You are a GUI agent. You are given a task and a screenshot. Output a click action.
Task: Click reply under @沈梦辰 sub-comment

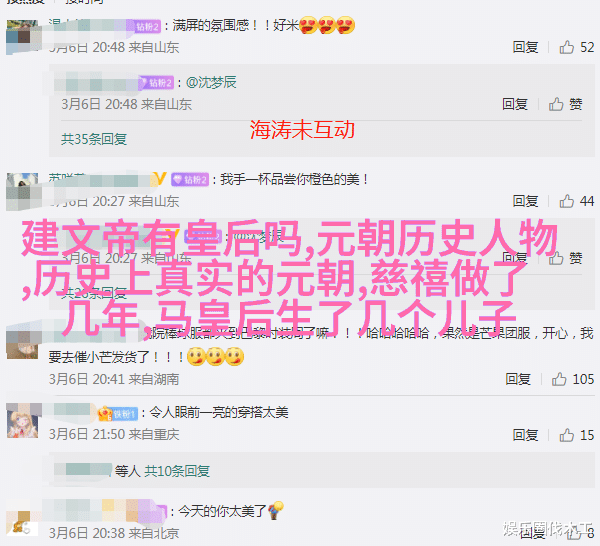(x=515, y=104)
